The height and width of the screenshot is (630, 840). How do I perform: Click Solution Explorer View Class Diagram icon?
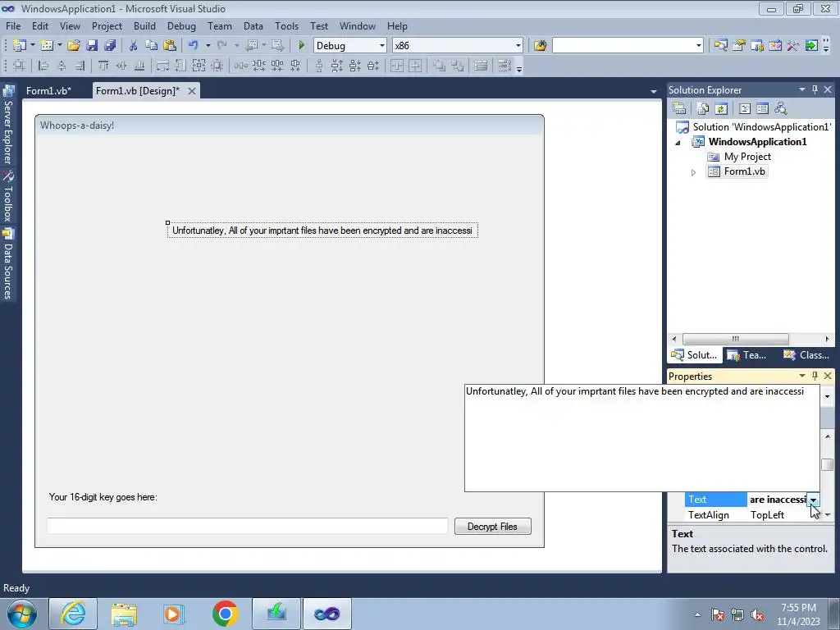(x=781, y=109)
